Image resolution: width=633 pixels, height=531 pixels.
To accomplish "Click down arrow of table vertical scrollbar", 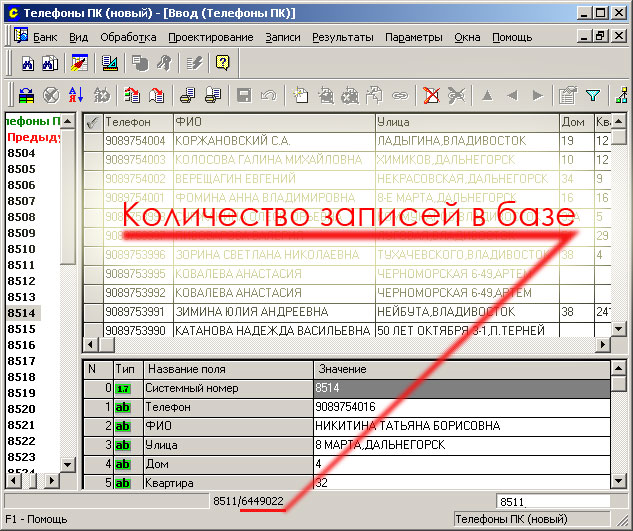I will [x=619, y=327].
